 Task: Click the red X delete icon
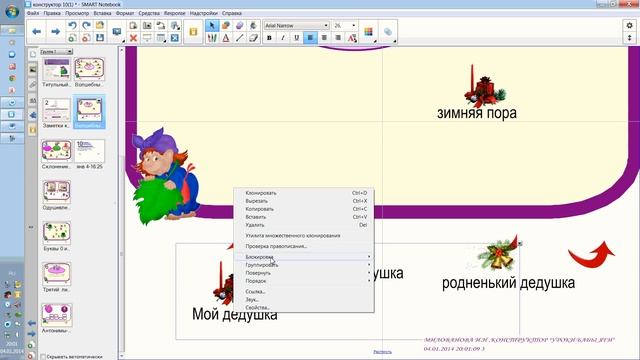(x=133, y=38)
